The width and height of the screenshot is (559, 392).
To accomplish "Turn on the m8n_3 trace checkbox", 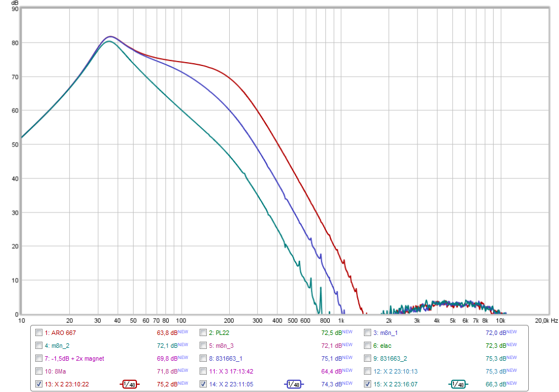I will coord(203,346).
